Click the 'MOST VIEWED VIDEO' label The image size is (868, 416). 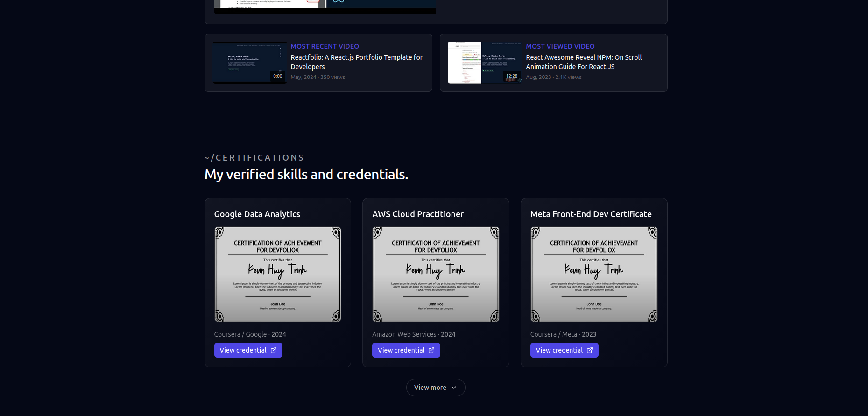(x=560, y=46)
